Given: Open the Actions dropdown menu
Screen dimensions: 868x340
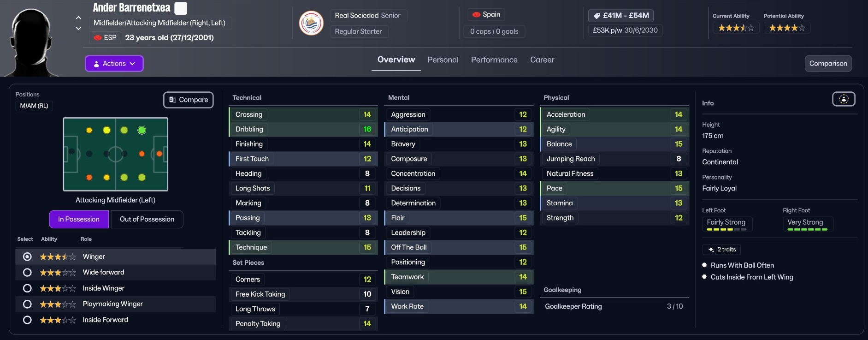Looking at the screenshot, I should (114, 64).
